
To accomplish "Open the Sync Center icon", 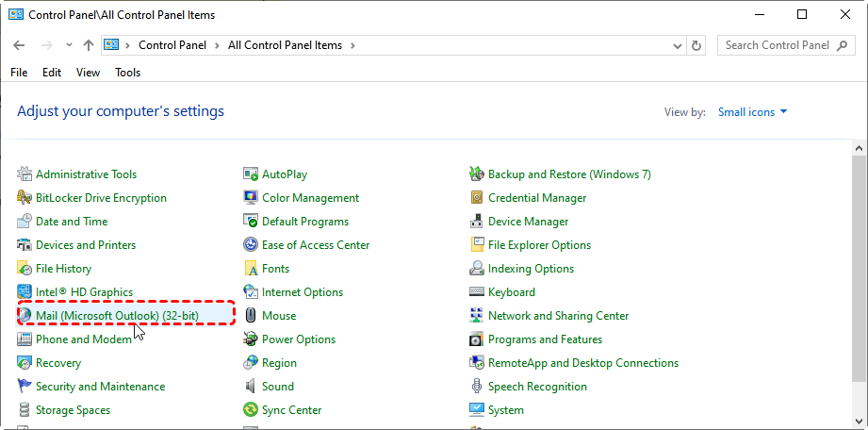I will pos(252,410).
